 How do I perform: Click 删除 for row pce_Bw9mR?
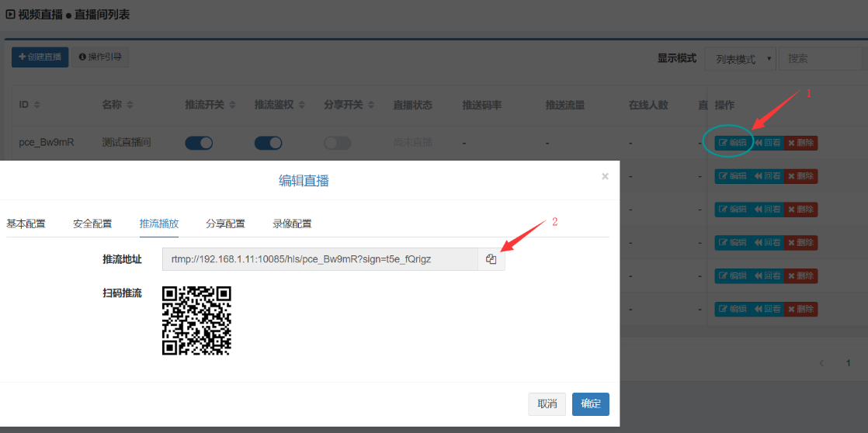(x=801, y=143)
